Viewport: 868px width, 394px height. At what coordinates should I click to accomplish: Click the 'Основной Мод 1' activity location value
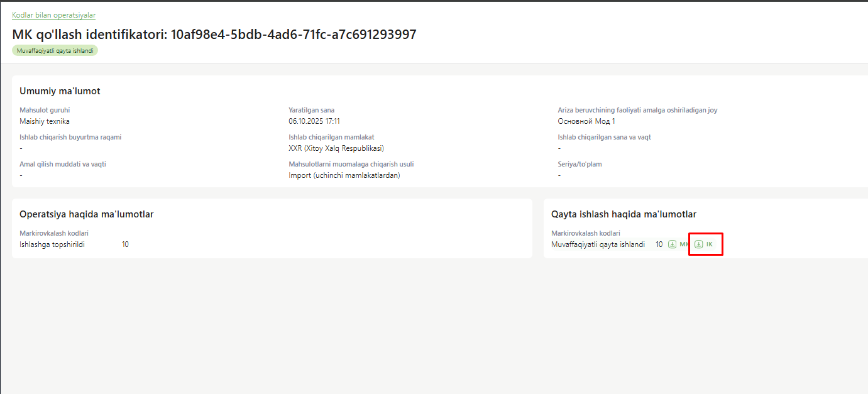coord(586,121)
